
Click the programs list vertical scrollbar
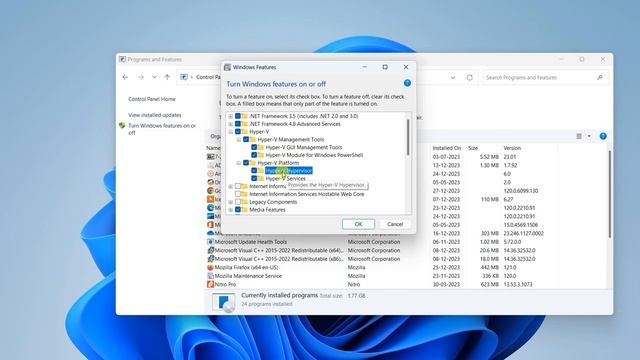(610, 194)
